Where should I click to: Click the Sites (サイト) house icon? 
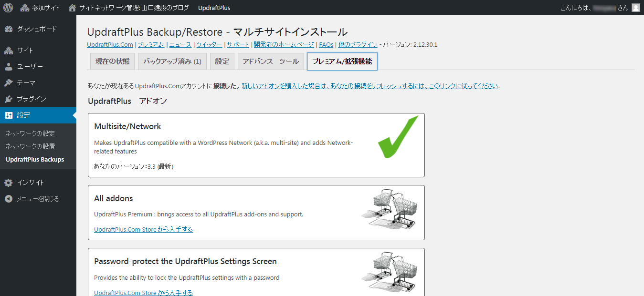[x=9, y=51]
